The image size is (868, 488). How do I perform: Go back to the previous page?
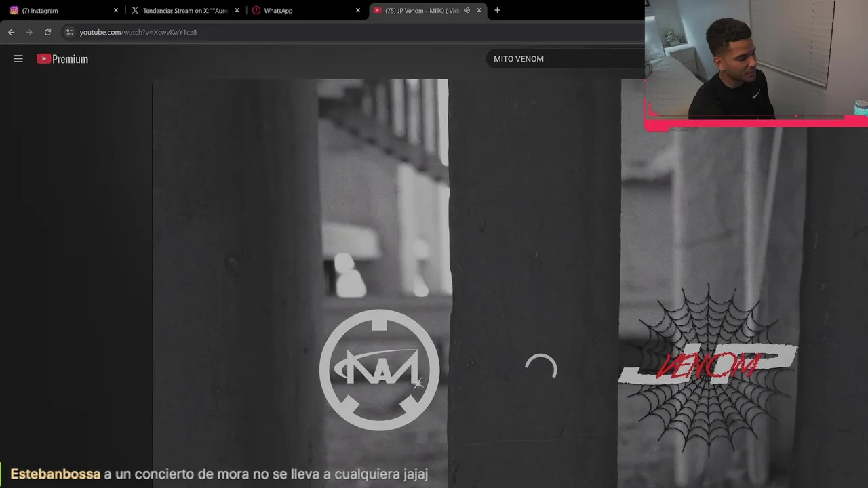[x=11, y=32]
